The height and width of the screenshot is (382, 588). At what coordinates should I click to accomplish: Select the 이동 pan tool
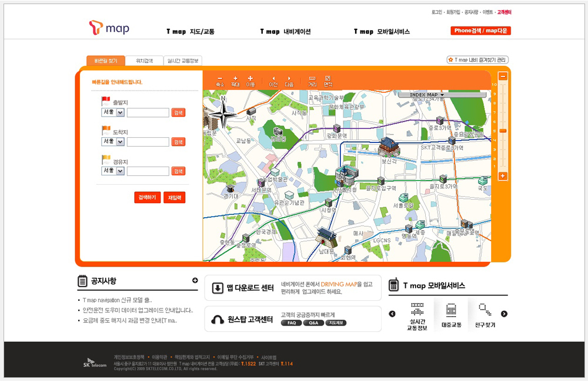(250, 81)
